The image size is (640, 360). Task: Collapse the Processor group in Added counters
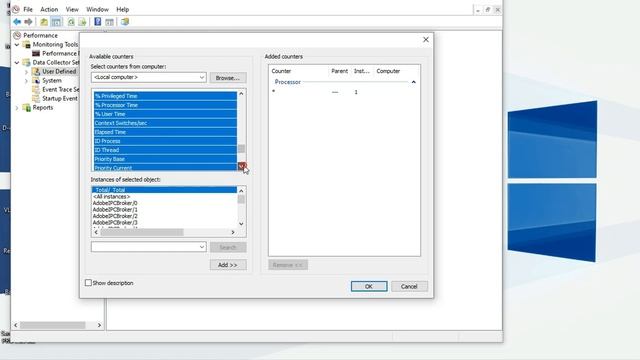pyautogui.click(x=413, y=82)
